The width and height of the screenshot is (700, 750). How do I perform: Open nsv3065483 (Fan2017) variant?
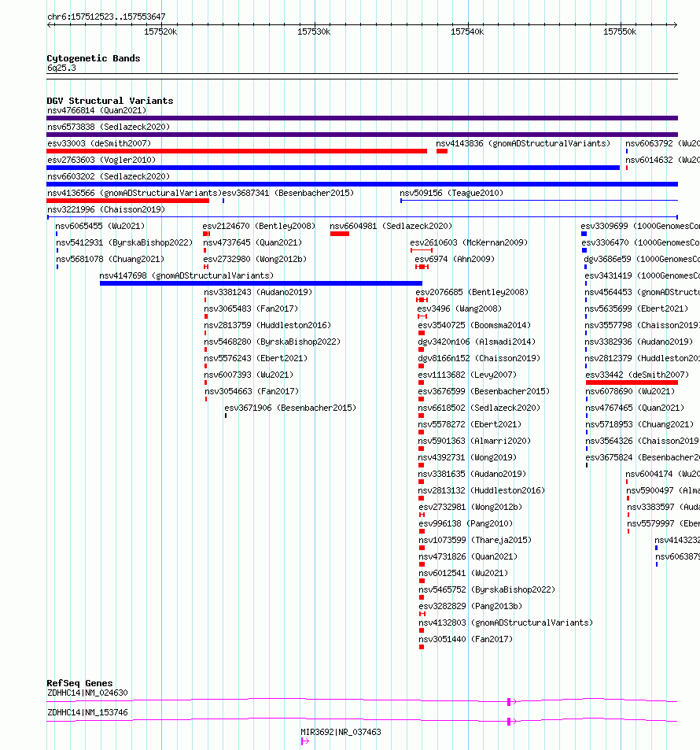coord(251,309)
